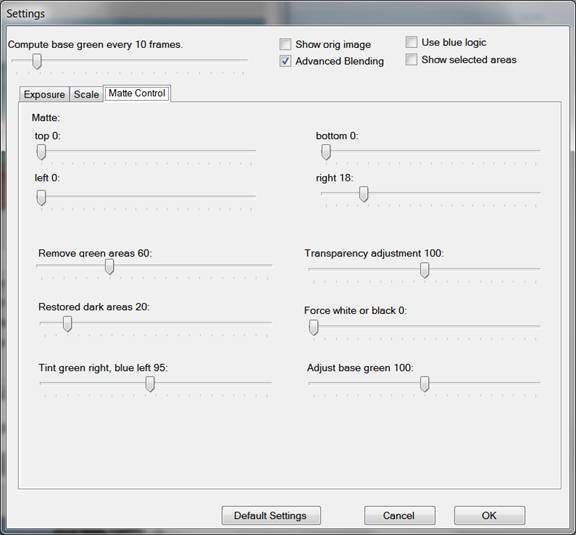The width and height of the screenshot is (576, 535).
Task: Click the Tint green right, blue left slider handle
Action: pyautogui.click(x=150, y=384)
